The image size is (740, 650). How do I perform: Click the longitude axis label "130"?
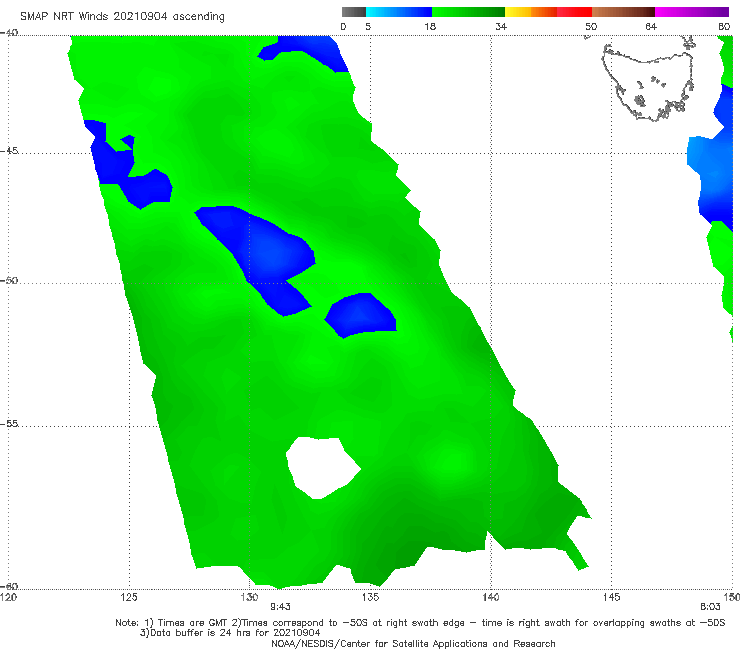pos(250,598)
